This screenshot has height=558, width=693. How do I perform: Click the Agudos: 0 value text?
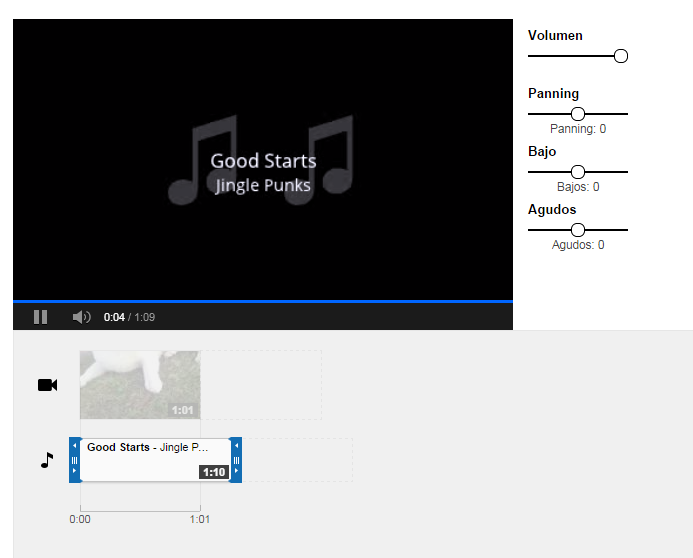point(578,245)
